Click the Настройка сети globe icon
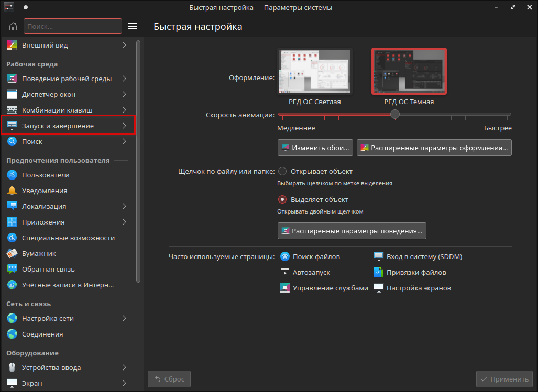Image resolution: width=538 pixels, height=392 pixels. 12,319
